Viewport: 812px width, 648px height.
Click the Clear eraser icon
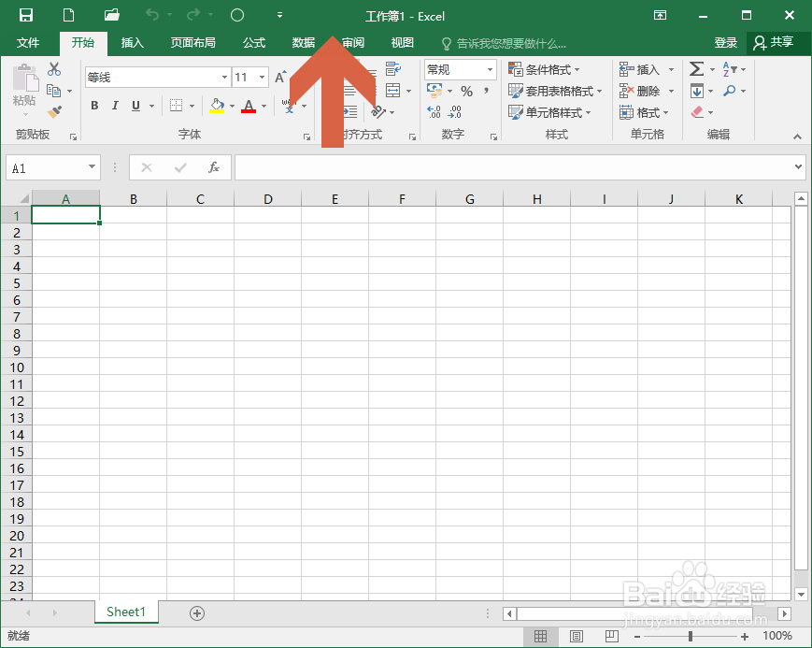pyautogui.click(x=697, y=112)
